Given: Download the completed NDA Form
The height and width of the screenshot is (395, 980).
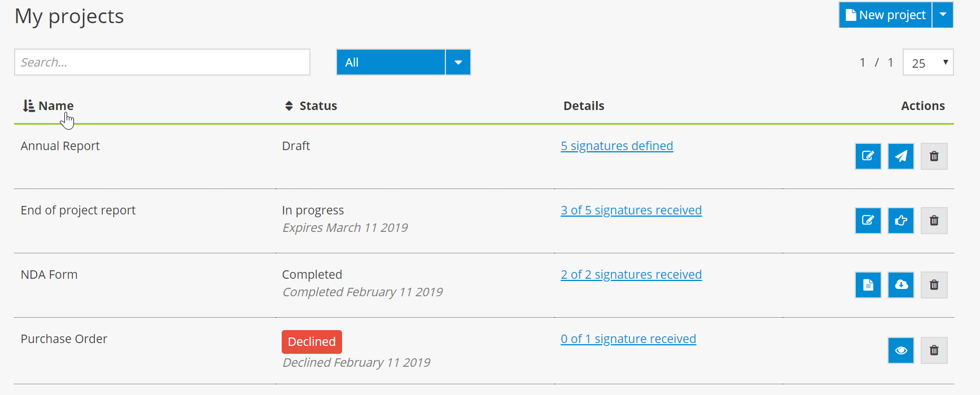Looking at the screenshot, I should pyautogui.click(x=900, y=285).
